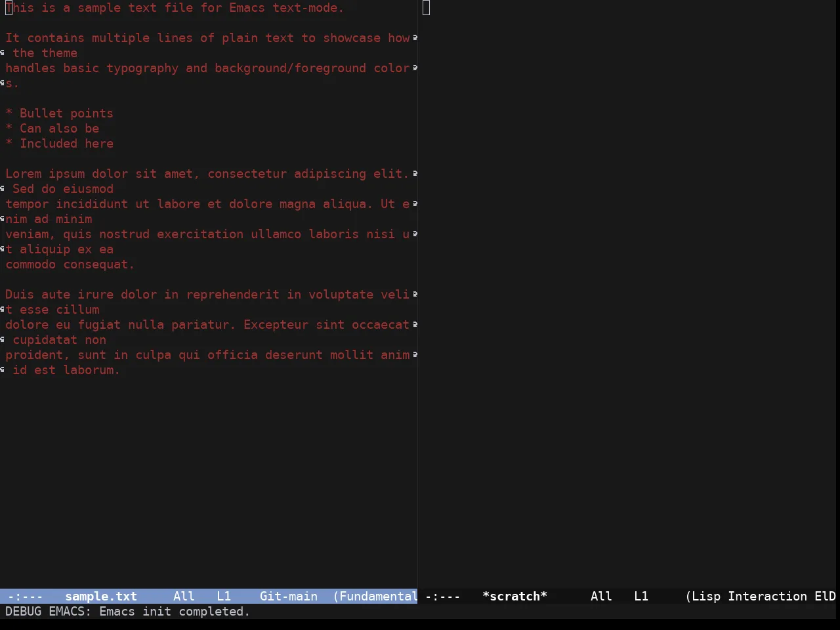Click the sample.txt buffer name in mode line
The width and height of the screenshot is (840, 630).
(x=101, y=596)
